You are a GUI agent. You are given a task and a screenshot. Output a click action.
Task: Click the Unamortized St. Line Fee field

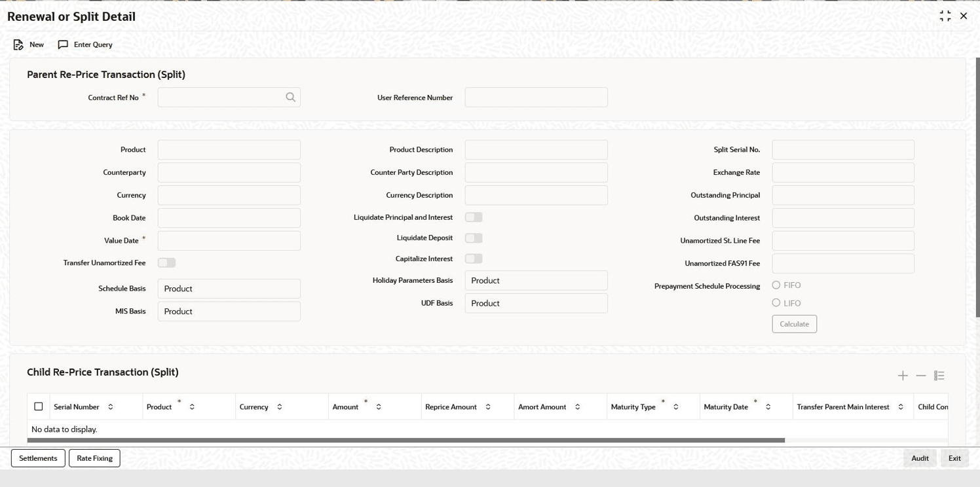(x=843, y=241)
